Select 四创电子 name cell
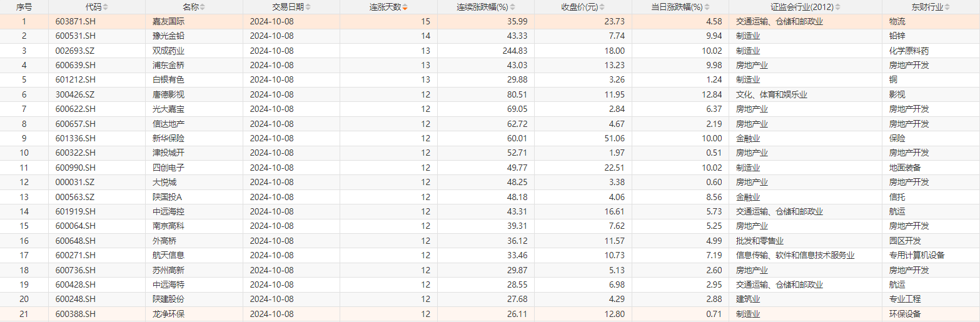980x322 pixels. 169,168
